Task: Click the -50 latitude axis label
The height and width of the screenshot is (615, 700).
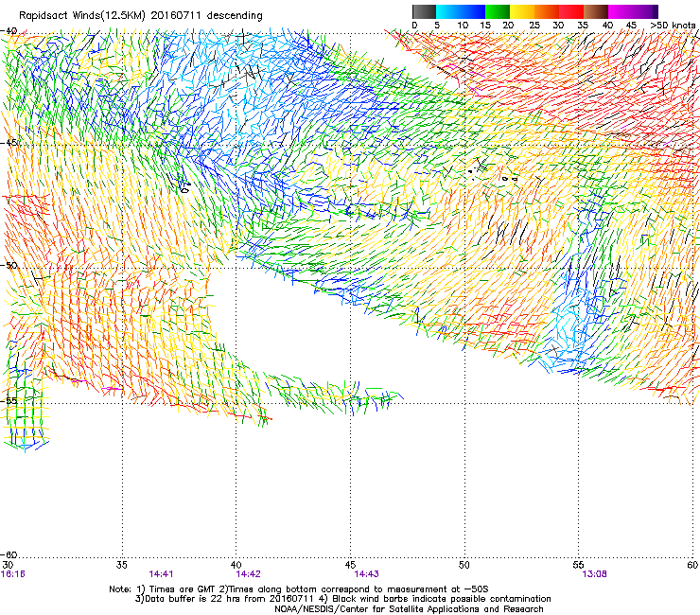Action: click(9, 265)
